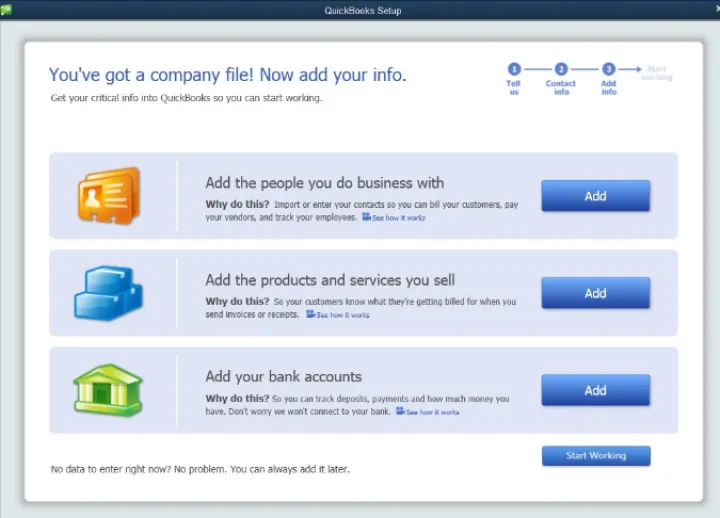The height and width of the screenshot is (518, 720).
Task: Click the blue product boxes icon
Action: pos(107,292)
